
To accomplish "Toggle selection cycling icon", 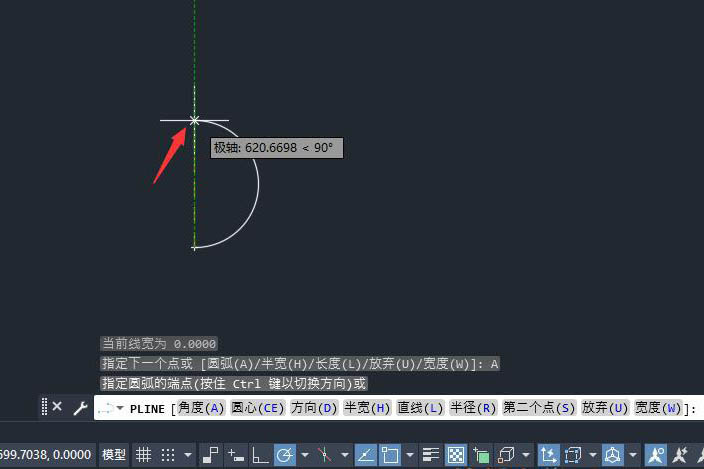I will tap(481, 455).
